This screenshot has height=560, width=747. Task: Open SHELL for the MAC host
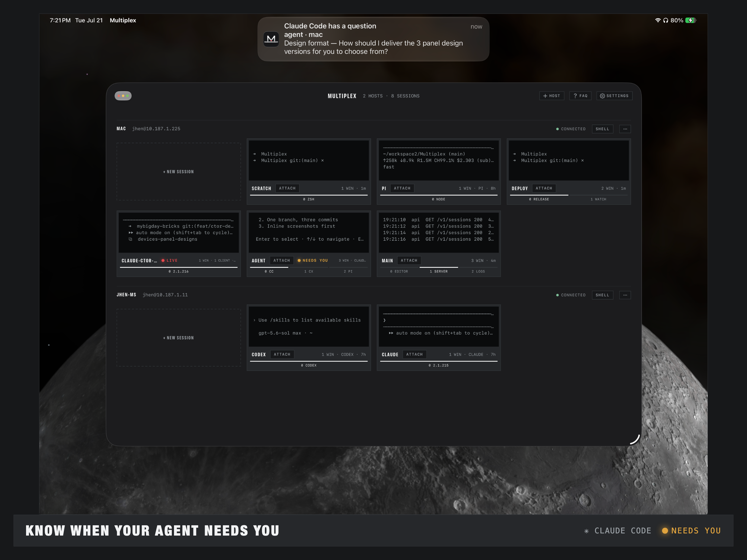(602, 129)
